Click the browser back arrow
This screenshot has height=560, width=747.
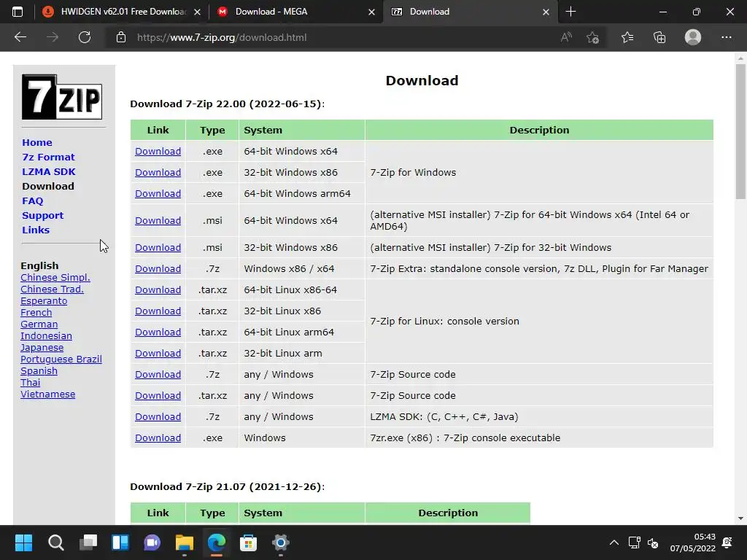20,37
